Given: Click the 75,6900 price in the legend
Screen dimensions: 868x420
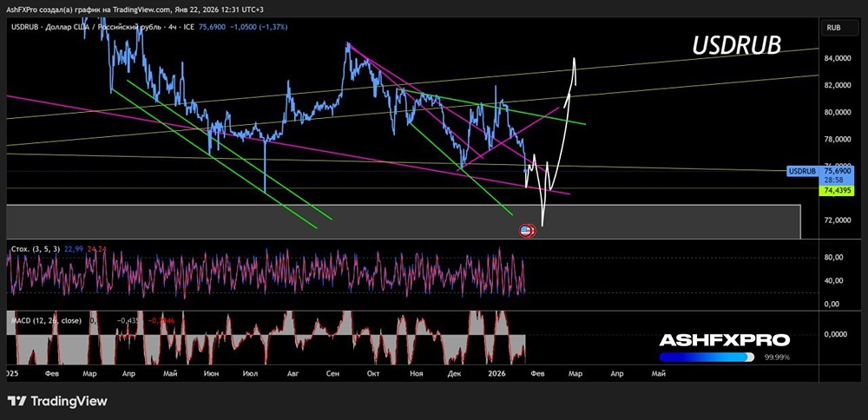Looking at the screenshot, I should [x=212, y=27].
